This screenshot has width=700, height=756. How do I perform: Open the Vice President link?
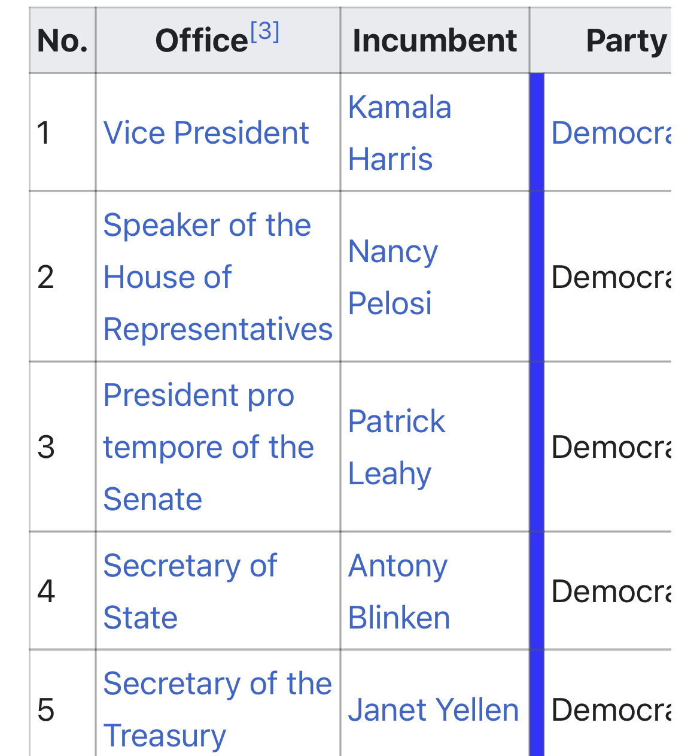click(206, 132)
